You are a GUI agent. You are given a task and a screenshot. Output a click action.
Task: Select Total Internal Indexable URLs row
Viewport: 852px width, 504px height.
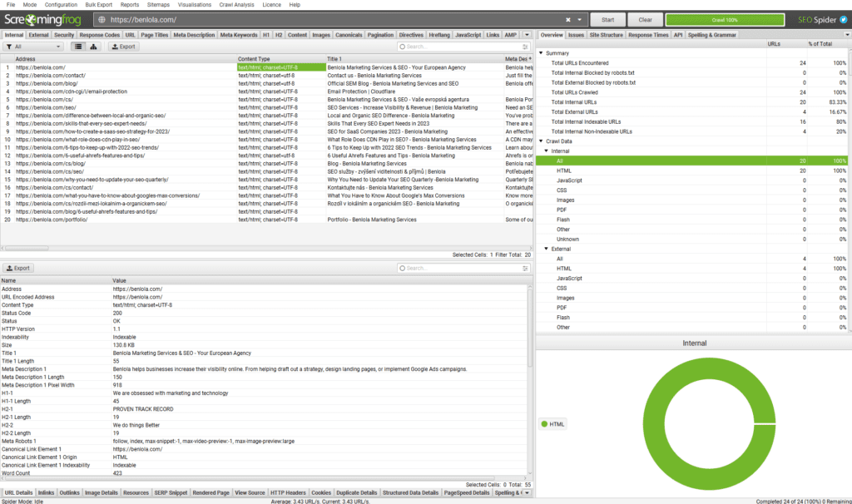pos(692,121)
